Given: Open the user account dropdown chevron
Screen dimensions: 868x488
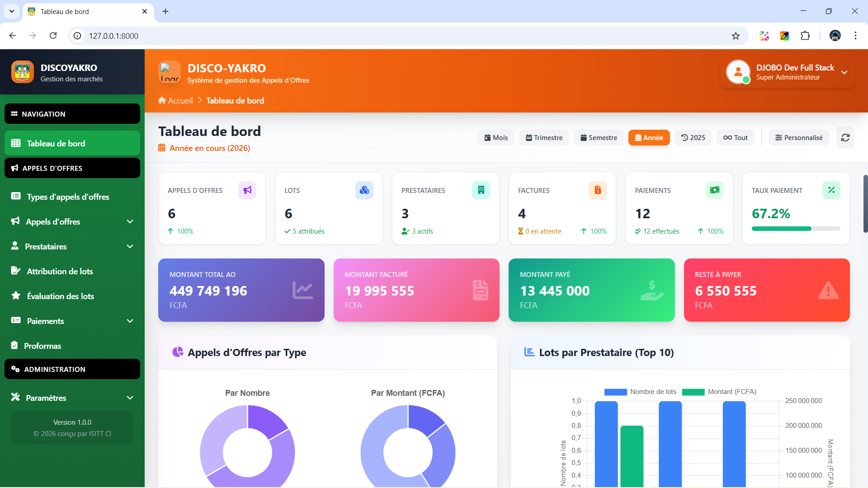Looking at the screenshot, I should click(844, 72).
